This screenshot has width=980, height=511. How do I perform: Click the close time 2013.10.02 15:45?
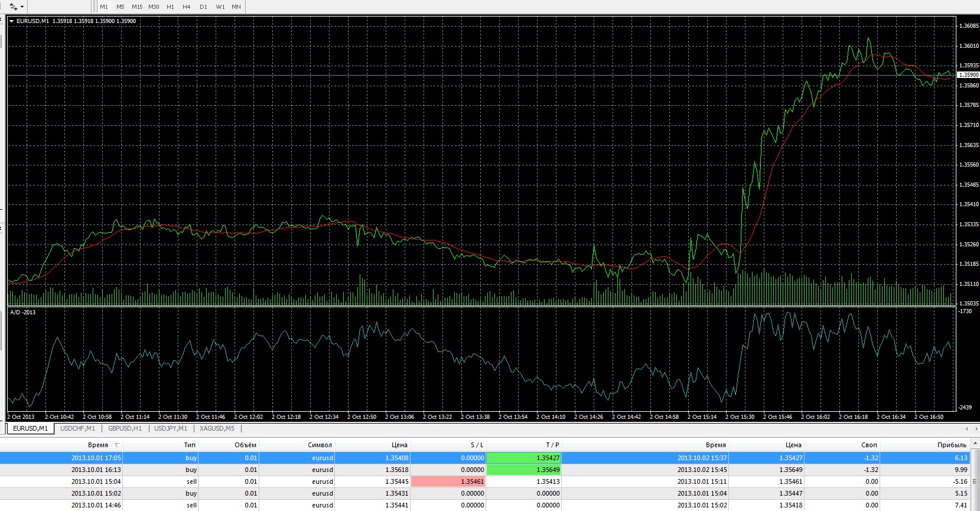[702, 470]
